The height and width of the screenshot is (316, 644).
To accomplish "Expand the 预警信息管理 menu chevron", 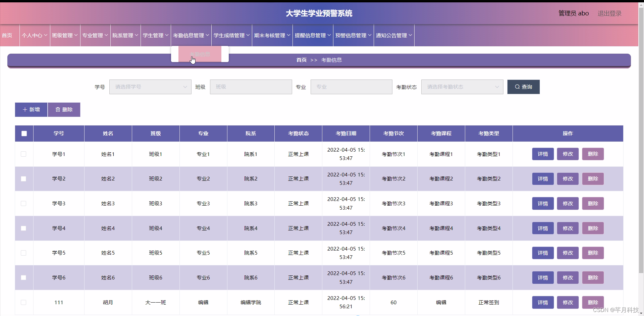I will pos(370,35).
